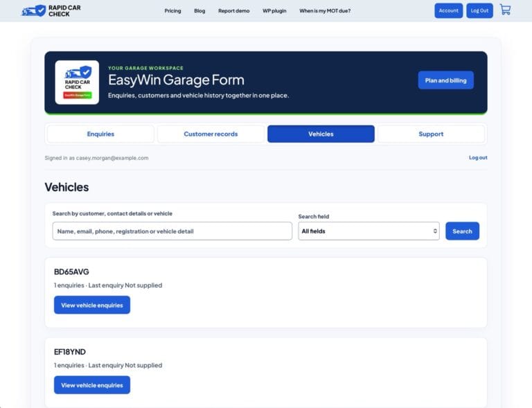The height and width of the screenshot is (408, 532).
Task: Select the EF18YND registration text
Action: coord(70,352)
